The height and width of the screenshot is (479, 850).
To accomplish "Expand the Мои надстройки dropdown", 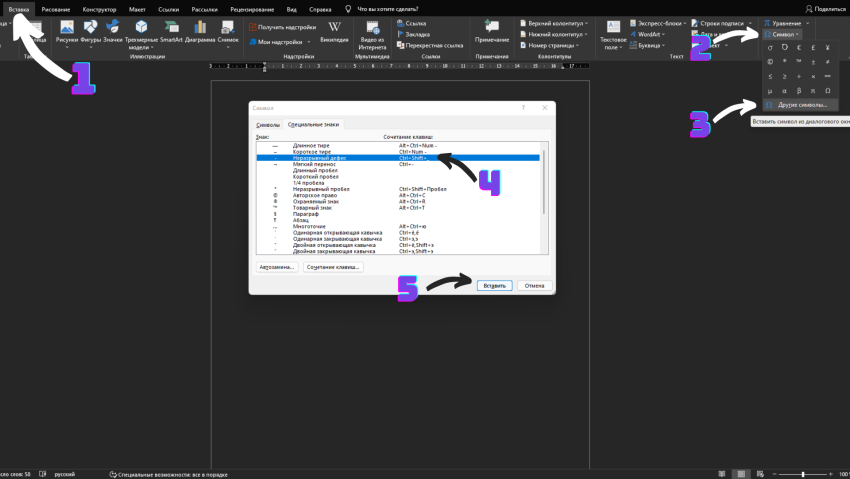I will pyautogui.click(x=309, y=42).
